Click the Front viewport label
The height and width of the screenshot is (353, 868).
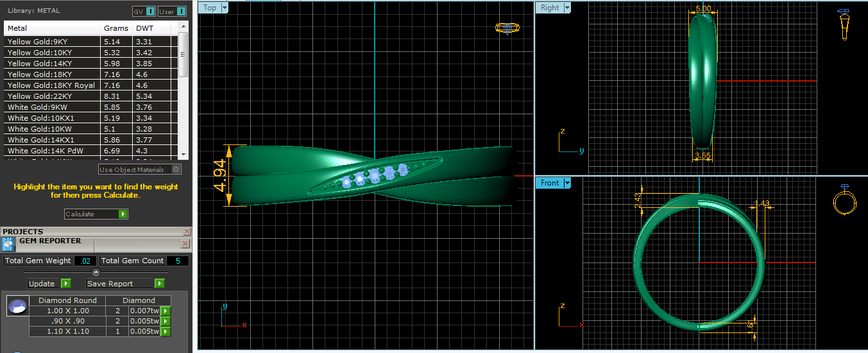(550, 183)
